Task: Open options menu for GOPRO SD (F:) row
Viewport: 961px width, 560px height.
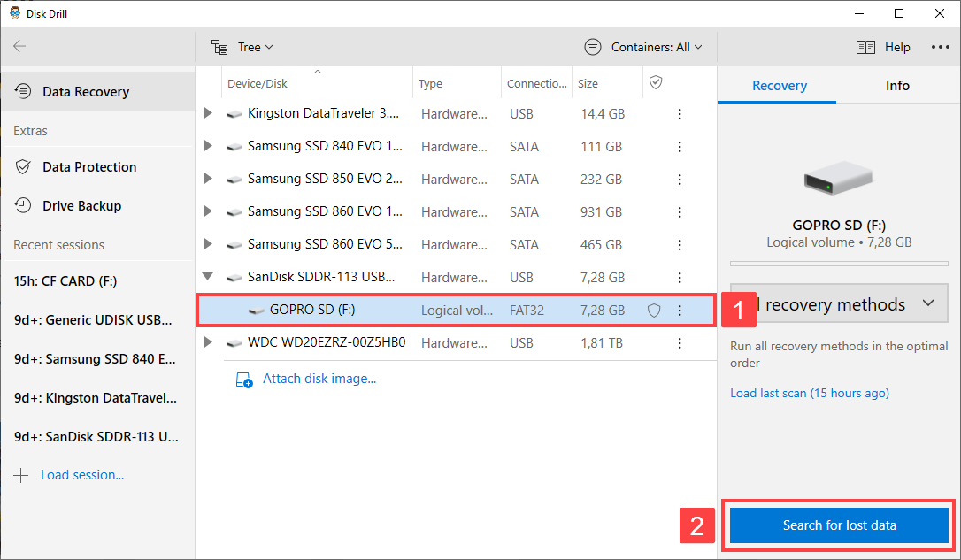Action: 680,311
